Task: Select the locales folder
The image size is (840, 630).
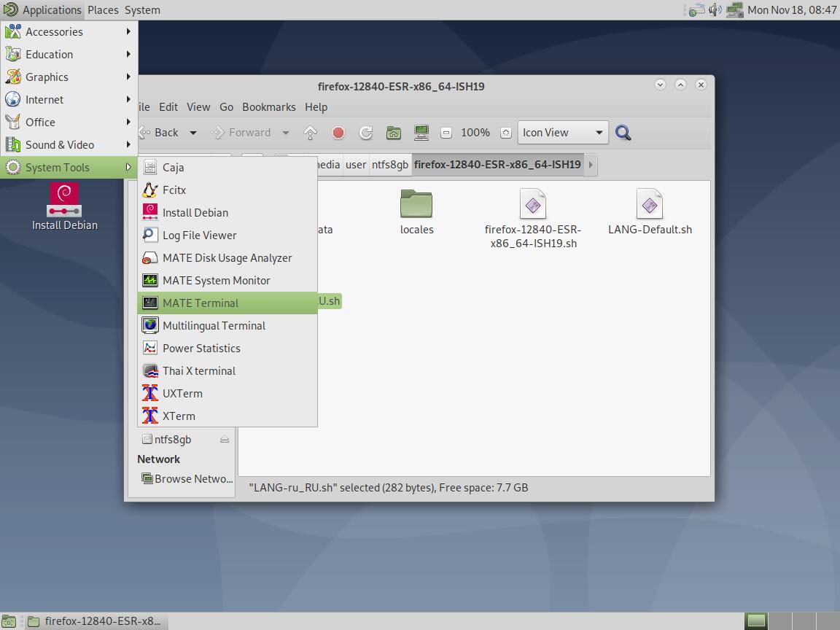Action: pyautogui.click(x=416, y=211)
